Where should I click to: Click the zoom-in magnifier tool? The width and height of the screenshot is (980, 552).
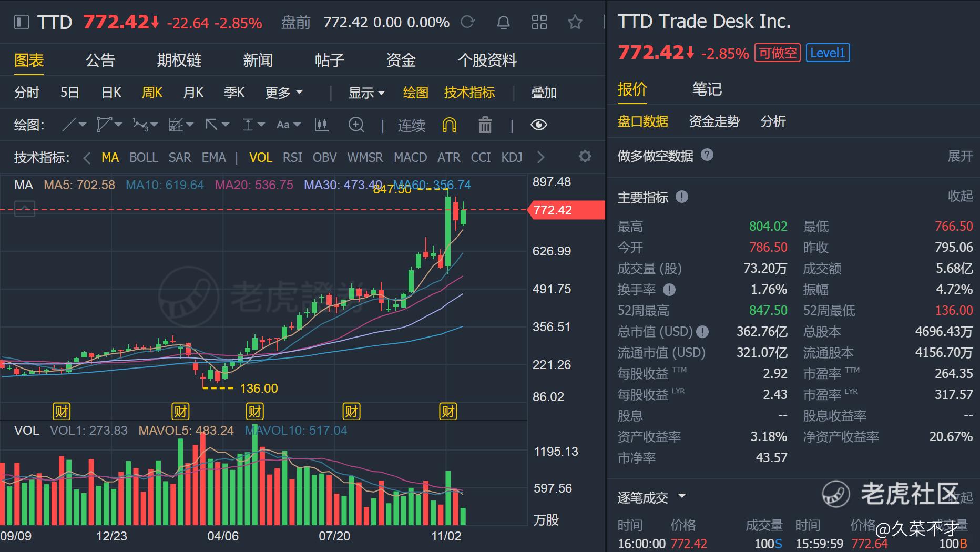[356, 125]
